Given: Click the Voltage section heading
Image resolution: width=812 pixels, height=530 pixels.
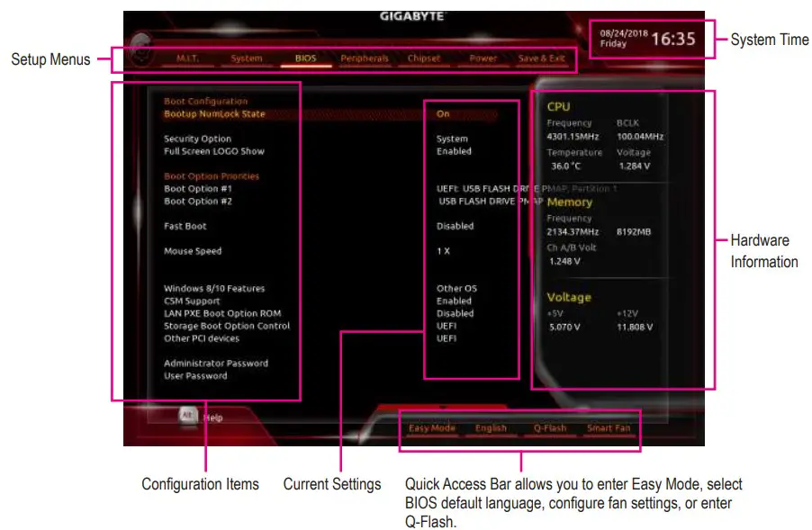Looking at the screenshot, I should tap(569, 298).
